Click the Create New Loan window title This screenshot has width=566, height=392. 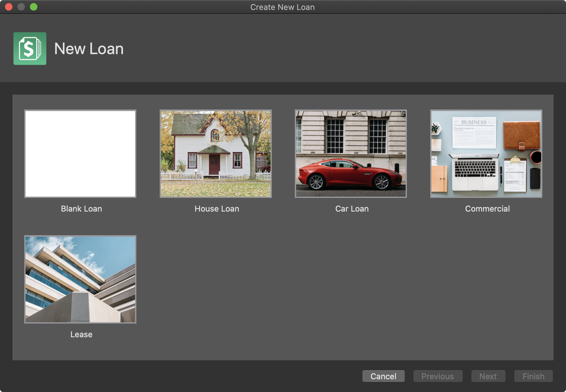tap(282, 7)
